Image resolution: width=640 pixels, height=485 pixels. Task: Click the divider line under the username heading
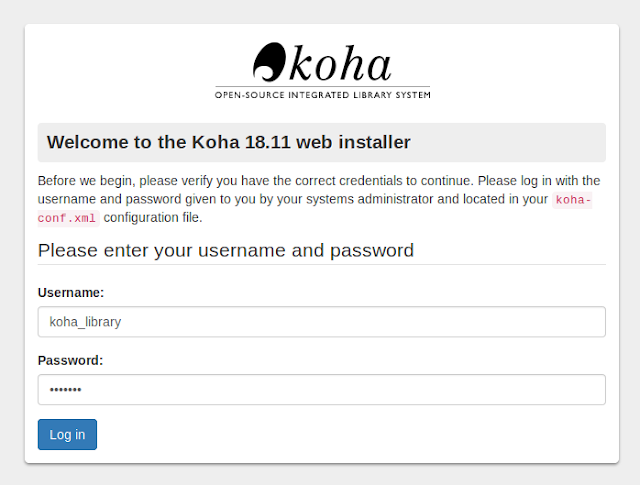pos(321,265)
